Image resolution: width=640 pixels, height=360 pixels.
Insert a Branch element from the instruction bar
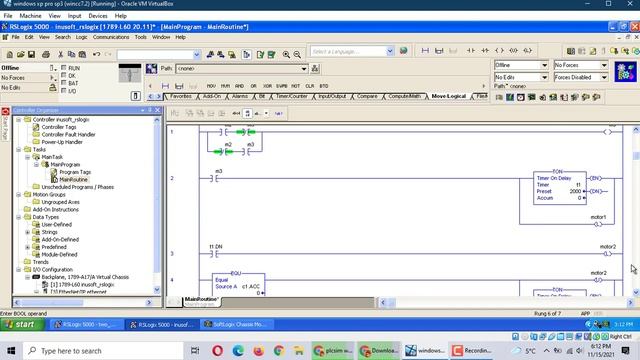[x=179, y=86]
